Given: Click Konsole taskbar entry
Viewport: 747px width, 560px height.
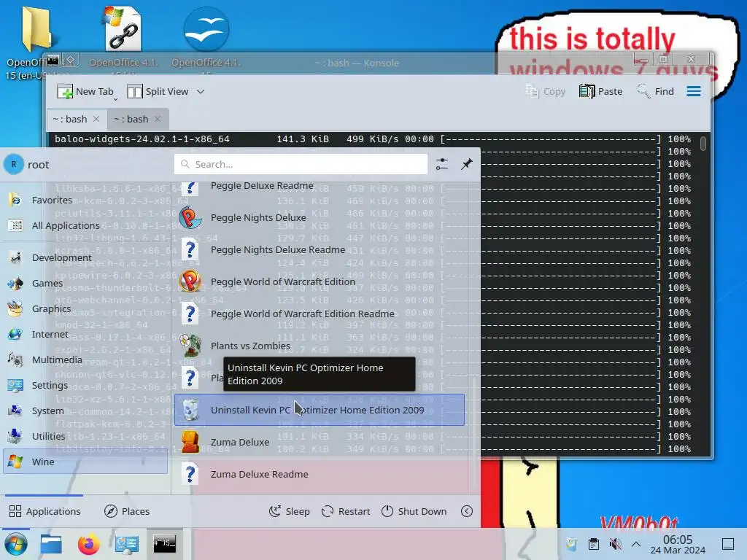Looking at the screenshot, I should click(x=164, y=544).
